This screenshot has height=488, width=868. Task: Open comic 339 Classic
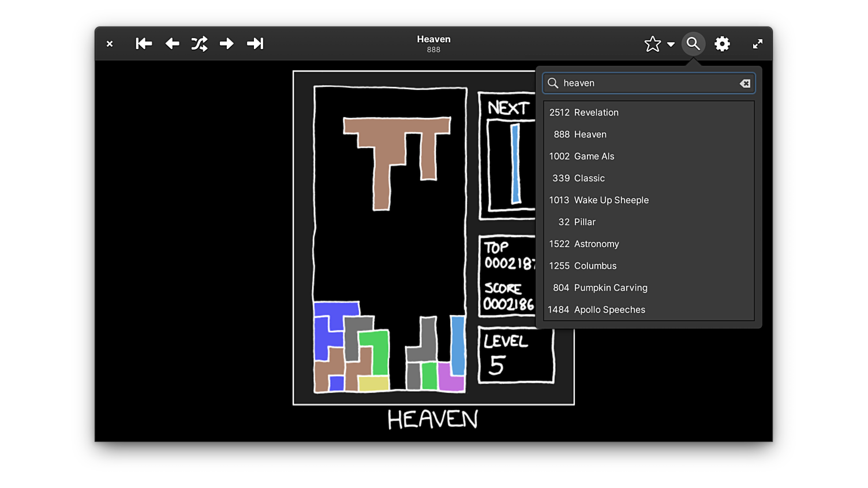click(577, 178)
